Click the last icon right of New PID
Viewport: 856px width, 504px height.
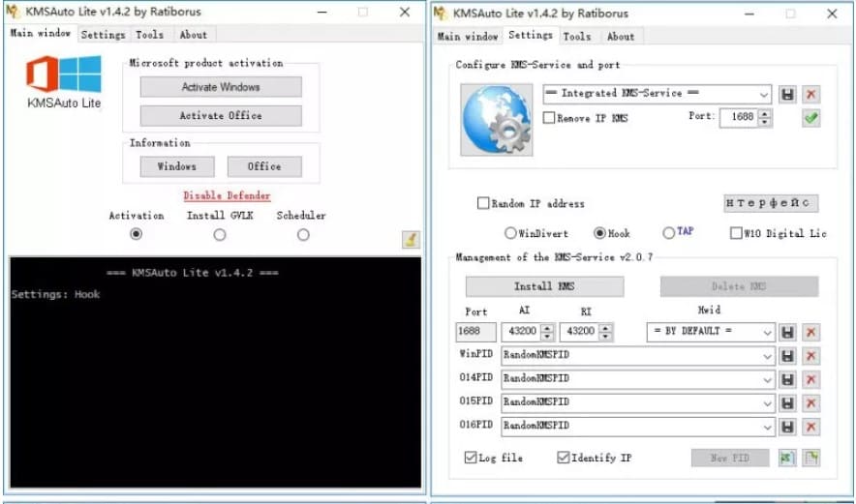(810, 458)
